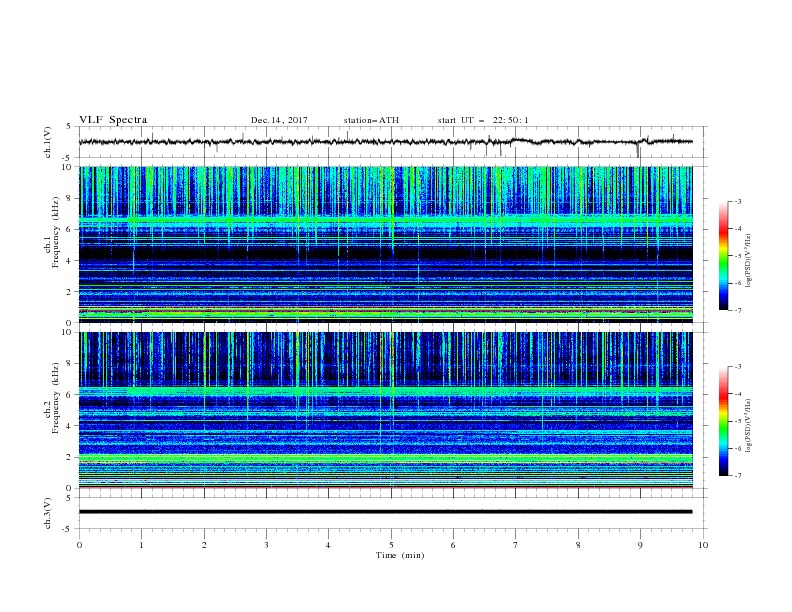Click the ch.1 voltage waveform trace
Screen dimensions: 792x612
pyautogui.click(x=385, y=142)
